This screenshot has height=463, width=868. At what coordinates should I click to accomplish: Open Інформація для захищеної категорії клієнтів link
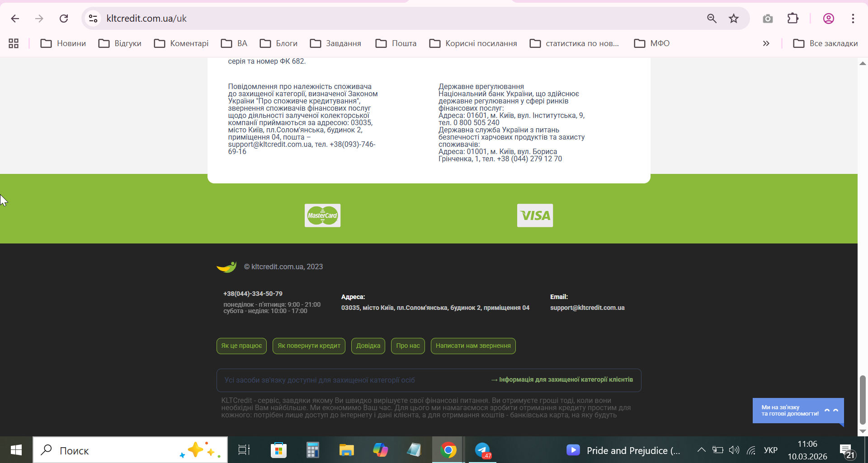(x=562, y=380)
